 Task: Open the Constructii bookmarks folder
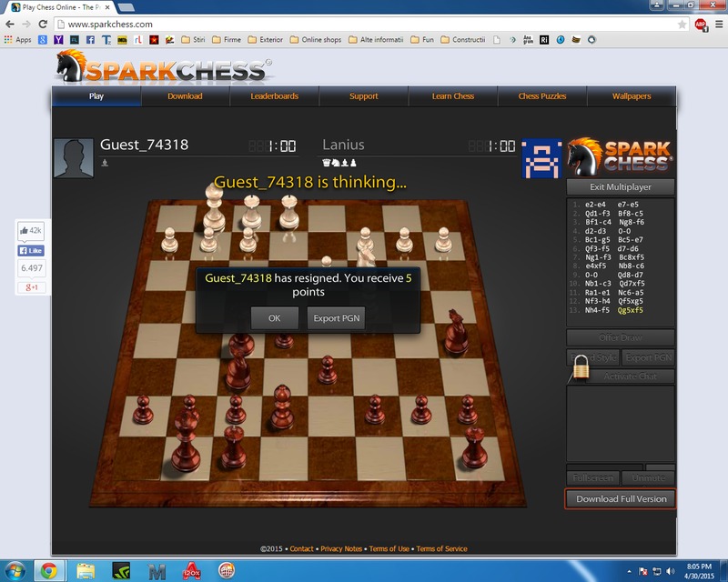click(463, 40)
